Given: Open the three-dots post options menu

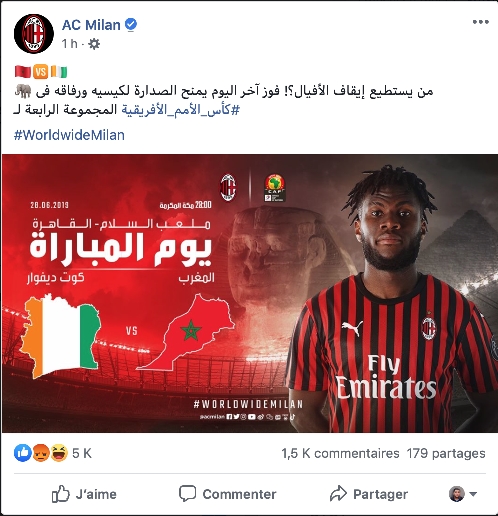Looking at the screenshot, I should (480, 22).
